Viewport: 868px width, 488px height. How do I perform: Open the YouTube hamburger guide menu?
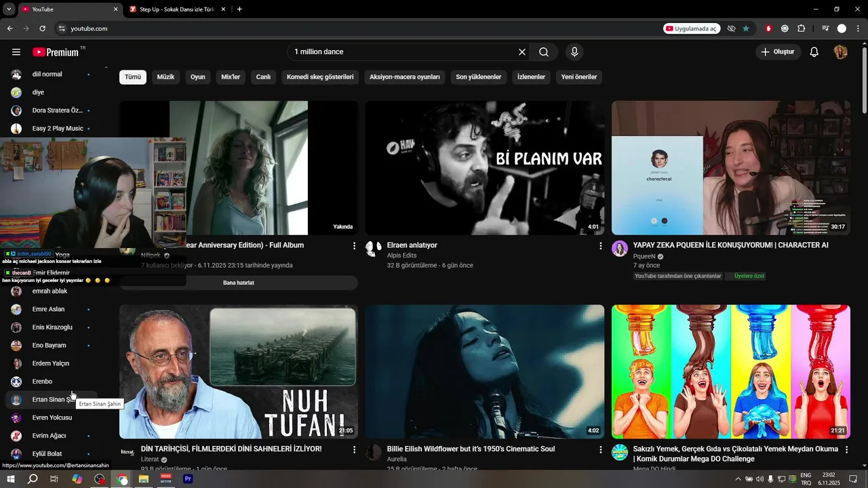tap(16, 52)
